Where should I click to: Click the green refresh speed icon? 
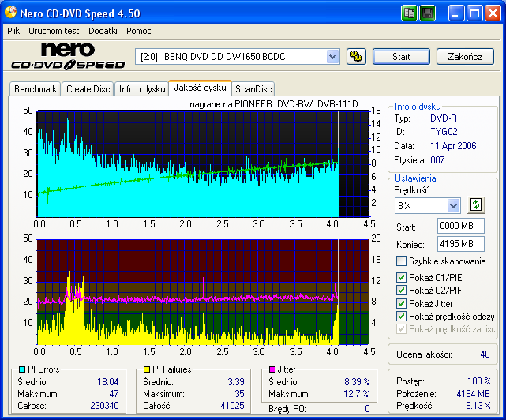pyautogui.click(x=476, y=204)
